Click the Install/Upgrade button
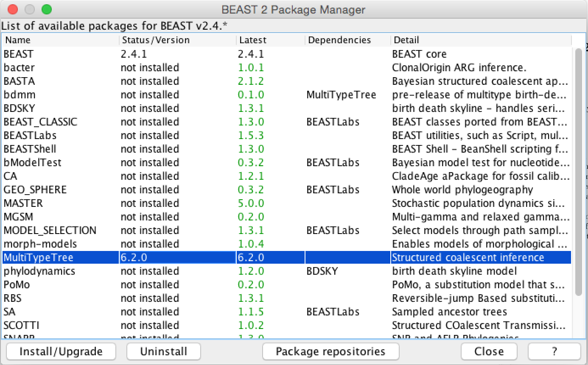Viewport: 588px width, 365px height. pyautogui.click(x=61, y=351)
